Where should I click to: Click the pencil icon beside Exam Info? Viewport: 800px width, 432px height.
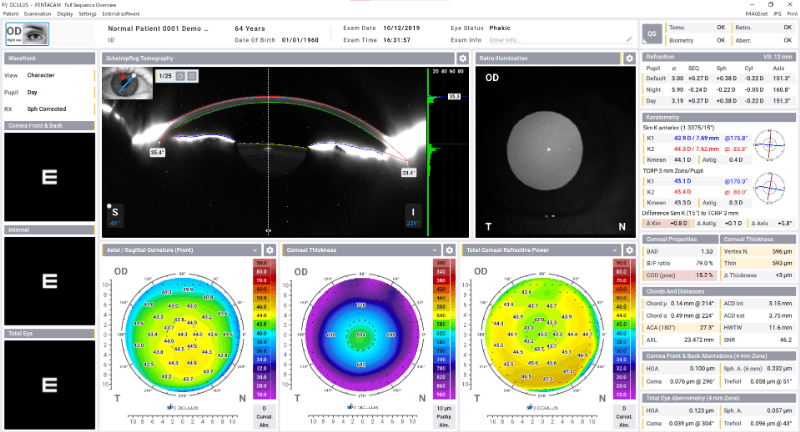[x=629, y=40]
